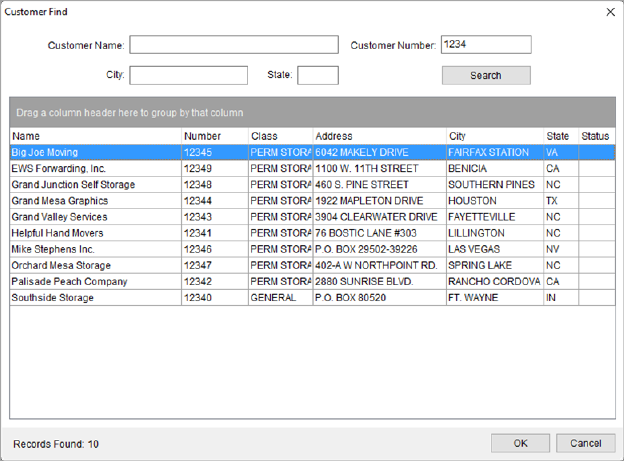Screen dimensions: 624x461
Task: Sort by the Address column header
Action: [378, 136]
